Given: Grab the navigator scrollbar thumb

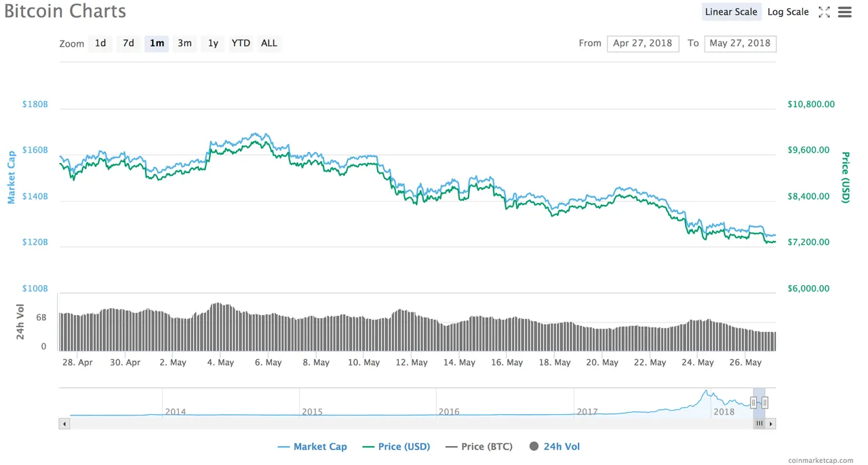Looking at the screenshot, I should [x=759, y=424].
